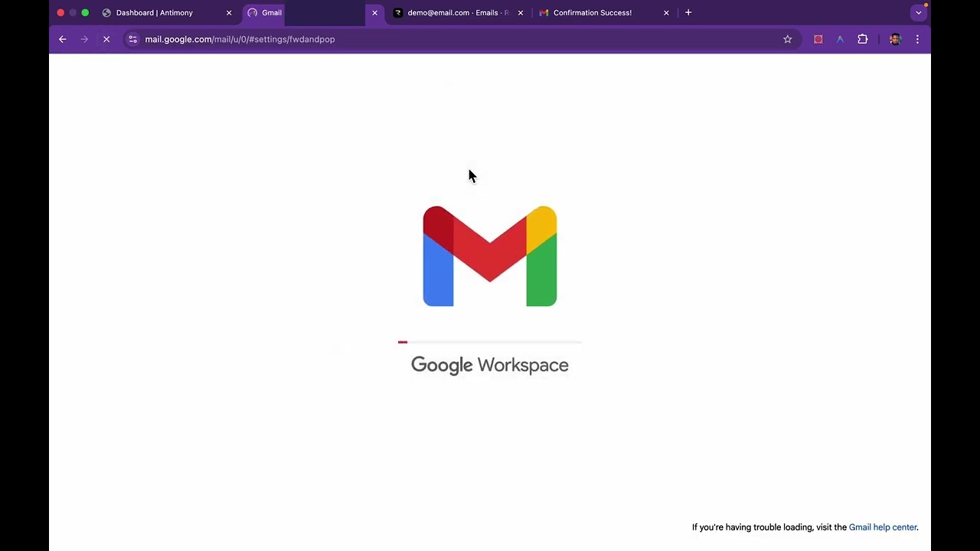Click the red square extension icon
980x551 pixels.
click(818, 39)
